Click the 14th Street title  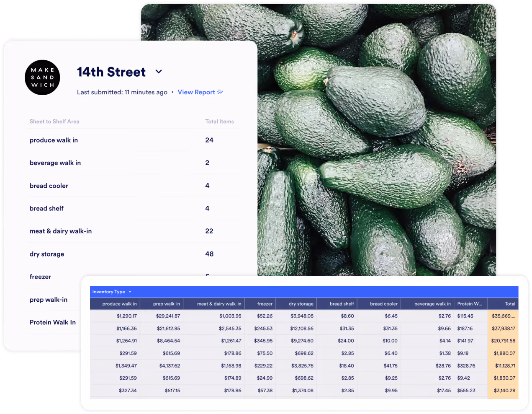(111, 72)
